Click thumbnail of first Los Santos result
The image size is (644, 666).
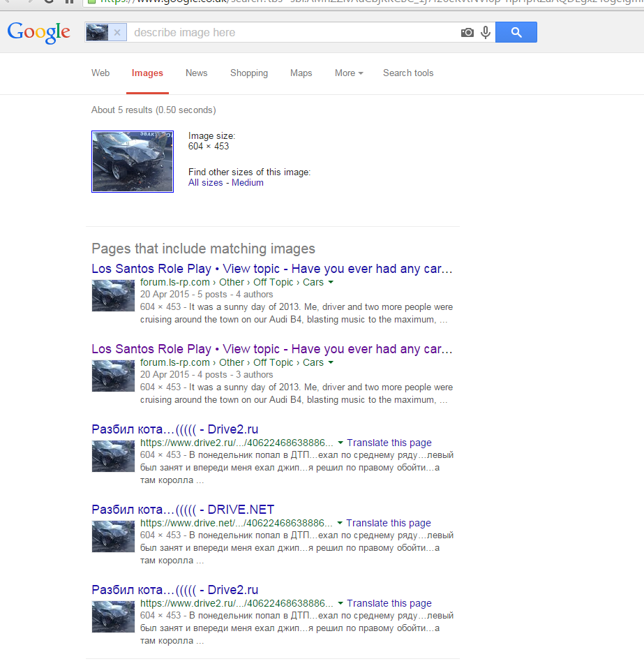(x=113, y=295)
